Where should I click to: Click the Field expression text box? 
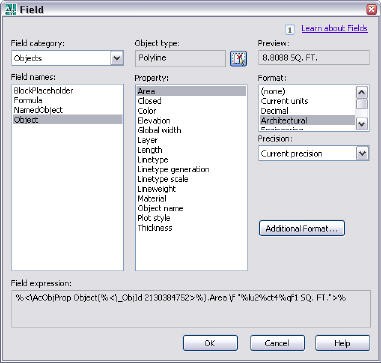pyautogui.click(x=191, y=309)
